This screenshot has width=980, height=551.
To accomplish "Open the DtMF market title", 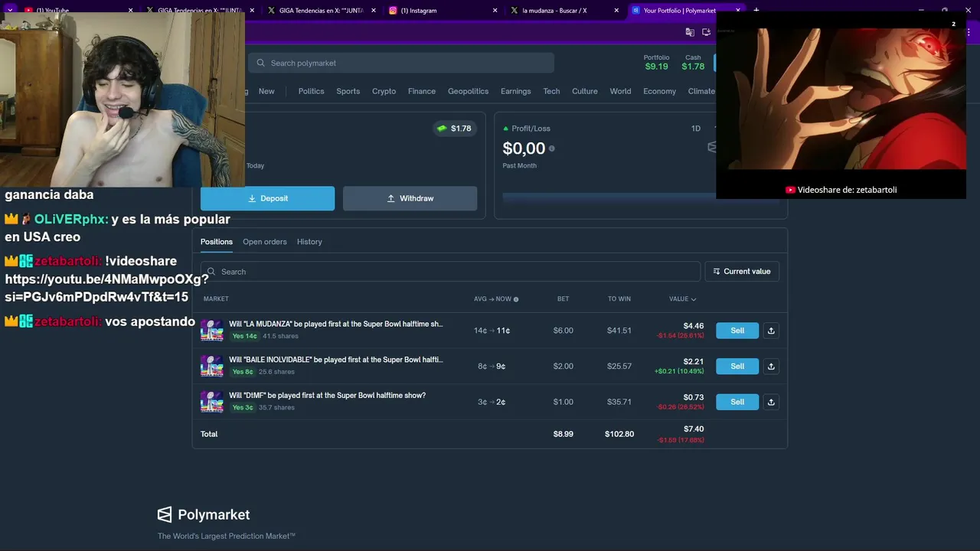I will (327, 396).
